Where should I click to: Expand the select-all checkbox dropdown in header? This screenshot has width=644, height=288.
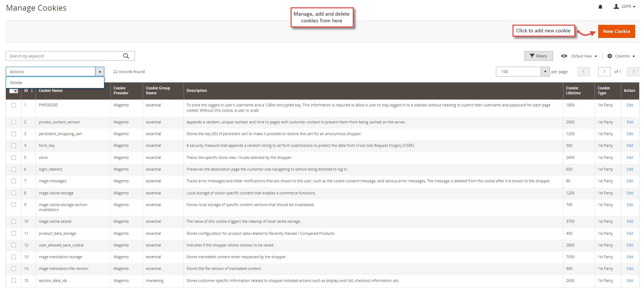click(16, 91)
